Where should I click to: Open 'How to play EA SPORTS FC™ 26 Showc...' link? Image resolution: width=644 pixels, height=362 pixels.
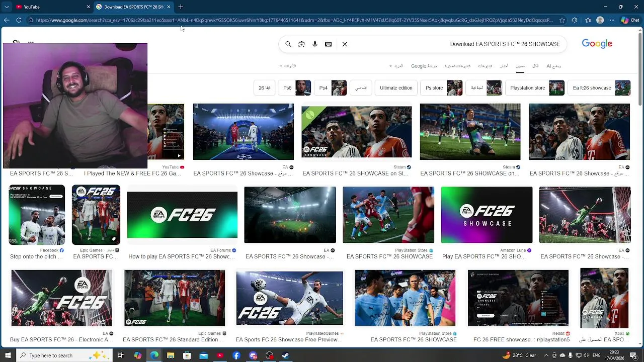point(182,256)
